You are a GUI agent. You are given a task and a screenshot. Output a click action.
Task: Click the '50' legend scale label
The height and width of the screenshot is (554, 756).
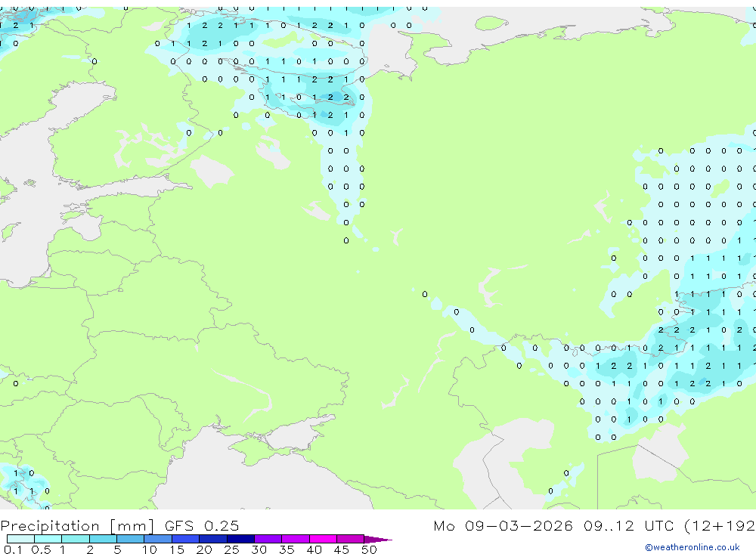click(369, 549)
